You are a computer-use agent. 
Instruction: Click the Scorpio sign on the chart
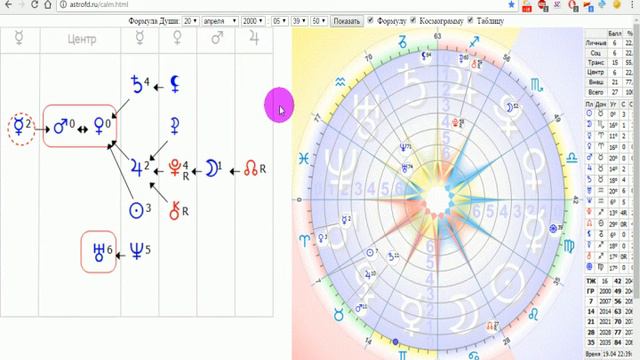tap(537, 84)
